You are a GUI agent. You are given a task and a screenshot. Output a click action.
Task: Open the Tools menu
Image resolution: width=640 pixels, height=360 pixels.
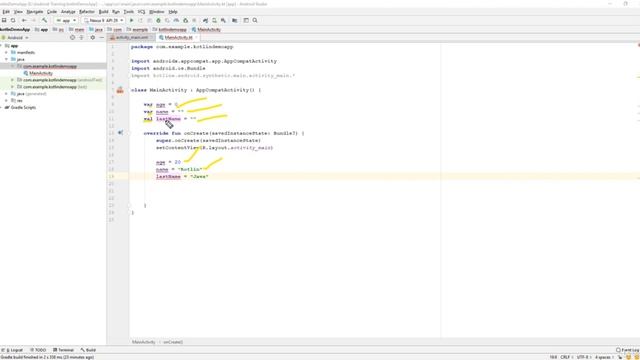[x=129, y=12]
